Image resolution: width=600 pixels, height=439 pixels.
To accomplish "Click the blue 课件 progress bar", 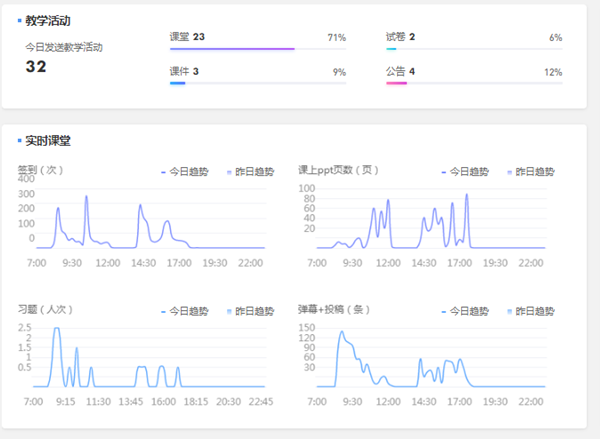I will coord(178,83).
